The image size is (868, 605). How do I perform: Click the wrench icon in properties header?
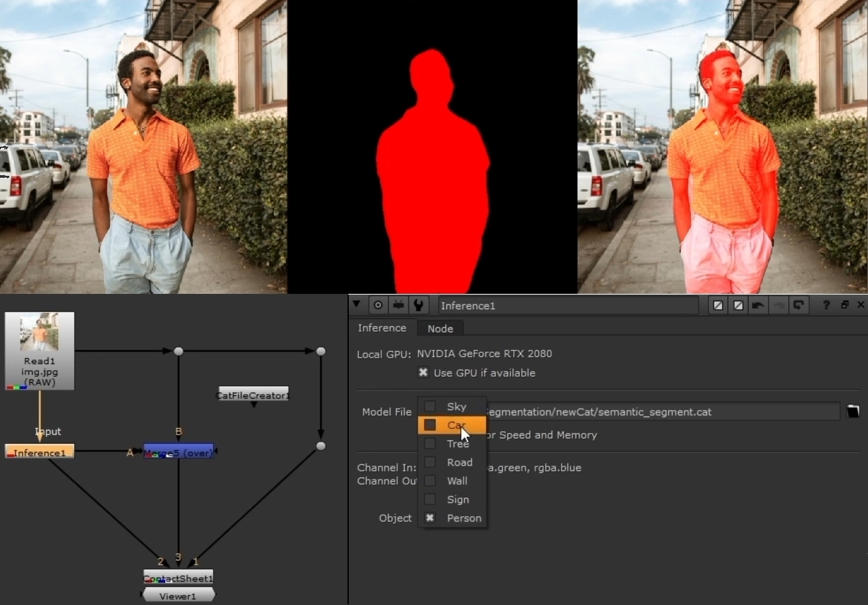(418, 305)
